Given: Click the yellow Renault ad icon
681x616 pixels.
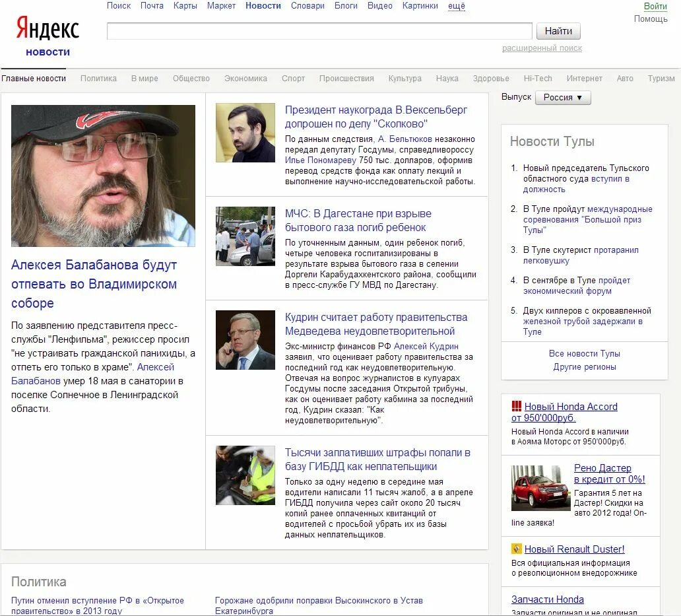Looking at the screenshot, I should (x=517, y=549).
